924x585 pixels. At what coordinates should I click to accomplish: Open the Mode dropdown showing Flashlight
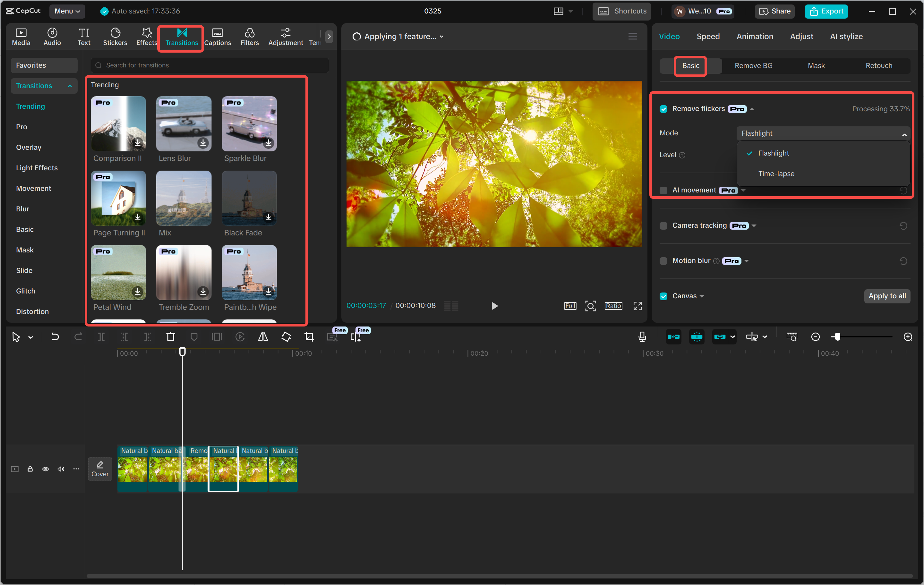[823, 133]
